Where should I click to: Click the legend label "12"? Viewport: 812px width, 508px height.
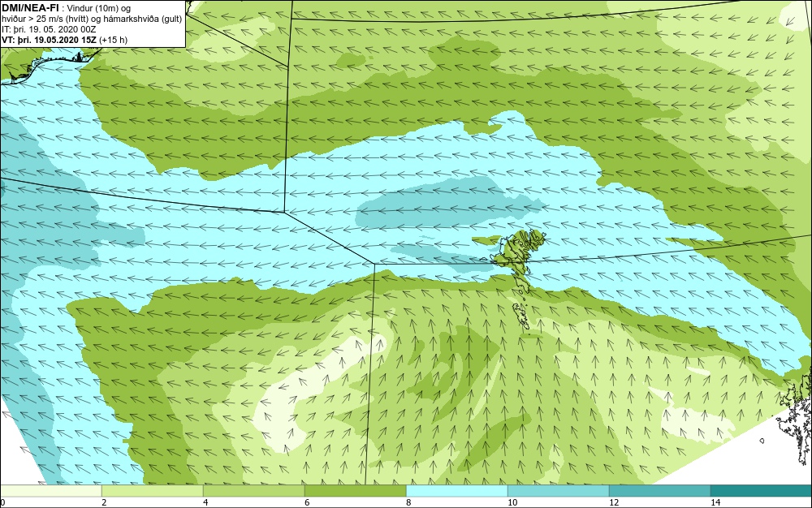614,502
